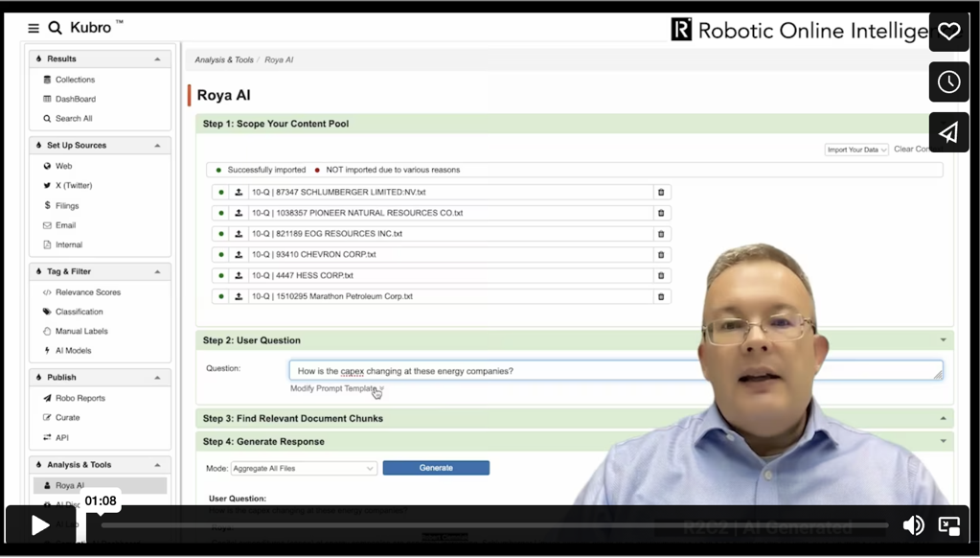980x558 pixels.
Task: Open Relevance Scores
Action: 87,292
